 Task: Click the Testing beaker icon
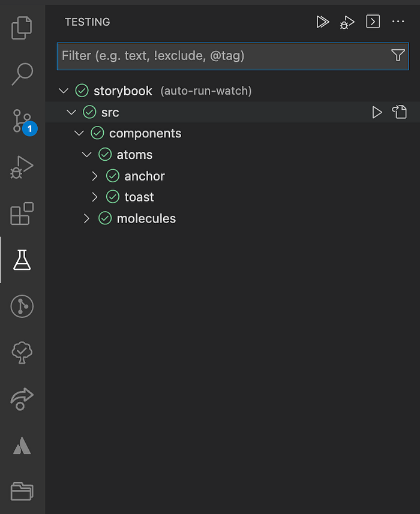point(22,260)
